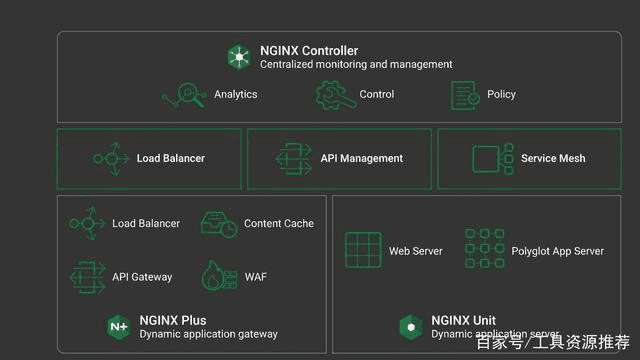640x360 pixels.
Task: Click the NGINX Controller hexagon logo
Action: pos(239,57)
